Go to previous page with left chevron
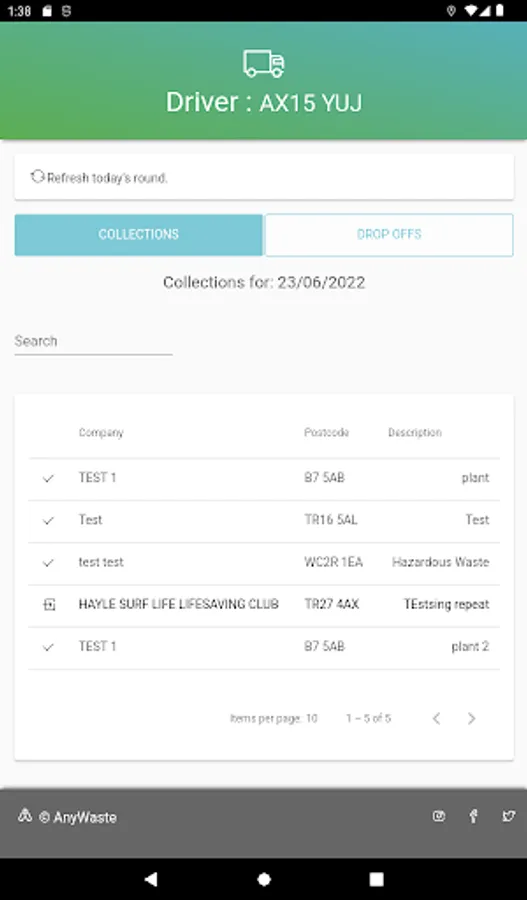527x900 pixels. pos(436,718)
